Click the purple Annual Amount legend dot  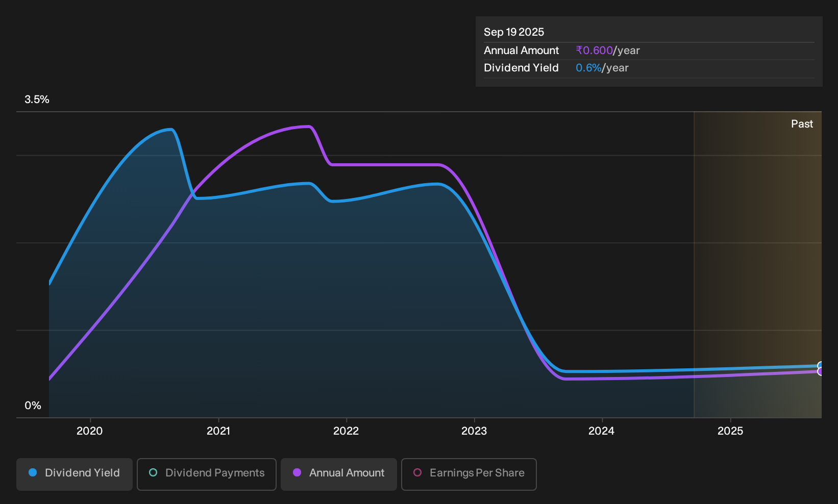pyautogui.click(x=297, y=472)
